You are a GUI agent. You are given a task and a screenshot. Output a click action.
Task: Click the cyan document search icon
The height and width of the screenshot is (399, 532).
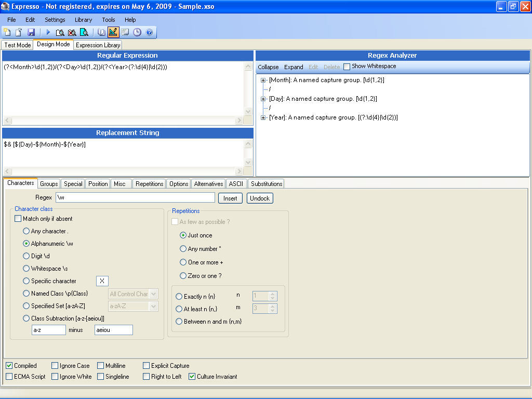[x=84, y=32]
